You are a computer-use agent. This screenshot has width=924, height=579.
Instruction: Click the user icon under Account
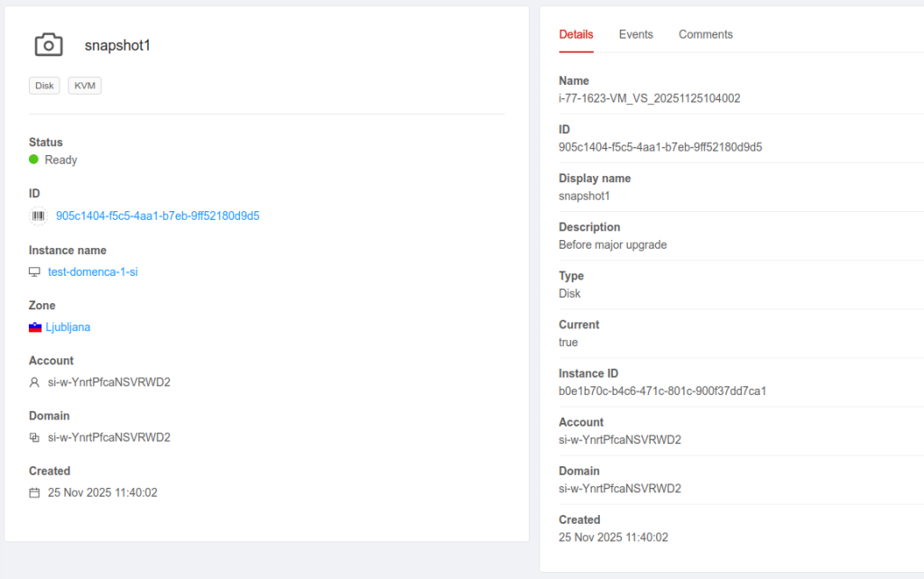click(x=35, y=382)
